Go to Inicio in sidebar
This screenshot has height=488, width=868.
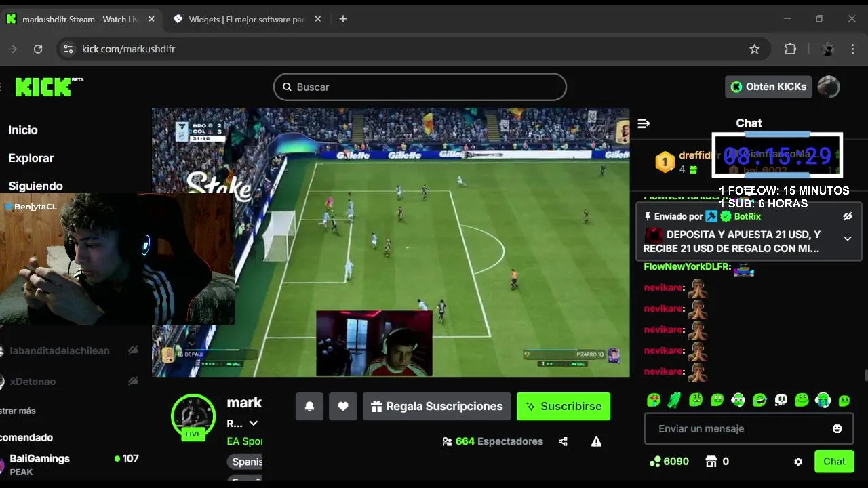(x=23, y=130)
